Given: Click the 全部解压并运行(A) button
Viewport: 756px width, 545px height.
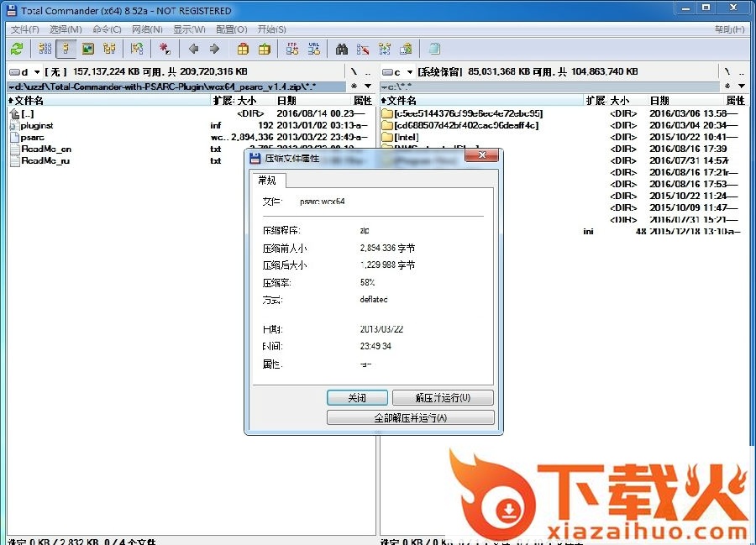Looking at the screenshot, I should click(x=410, y=417).
